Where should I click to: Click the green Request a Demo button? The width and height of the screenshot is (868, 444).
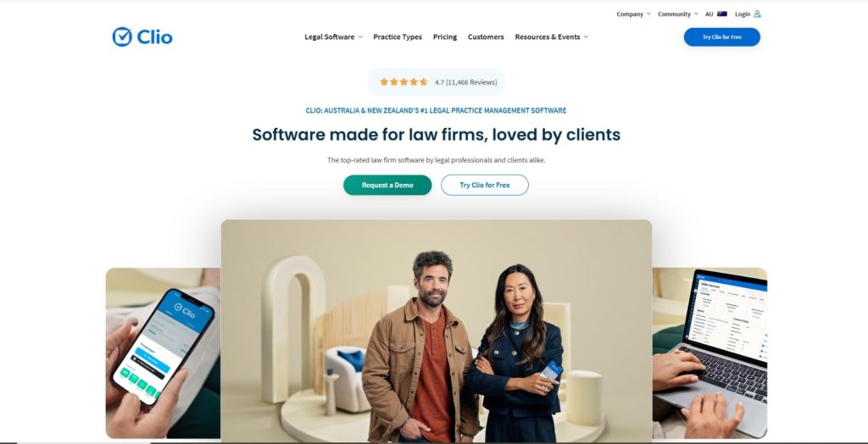tap(387, 185)
